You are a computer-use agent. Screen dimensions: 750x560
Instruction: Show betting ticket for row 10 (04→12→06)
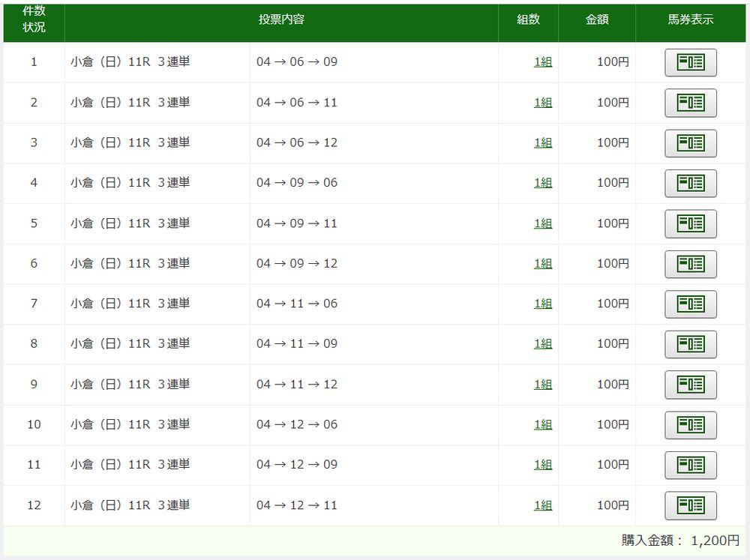(x=690, y=425)
